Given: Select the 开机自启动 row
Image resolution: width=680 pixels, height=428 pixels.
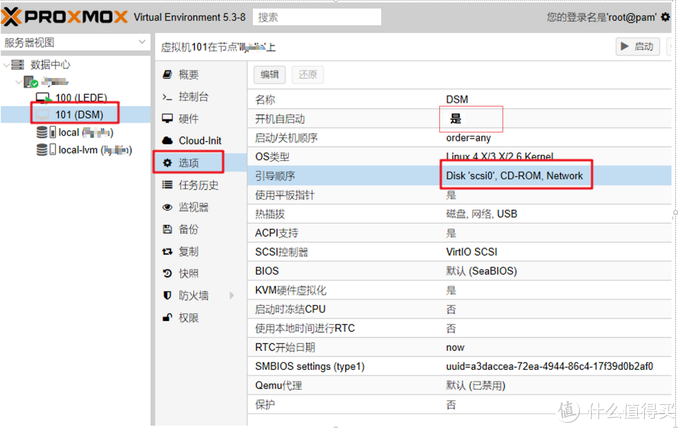Looking at the screenshot, I should [x=459, y=118].
